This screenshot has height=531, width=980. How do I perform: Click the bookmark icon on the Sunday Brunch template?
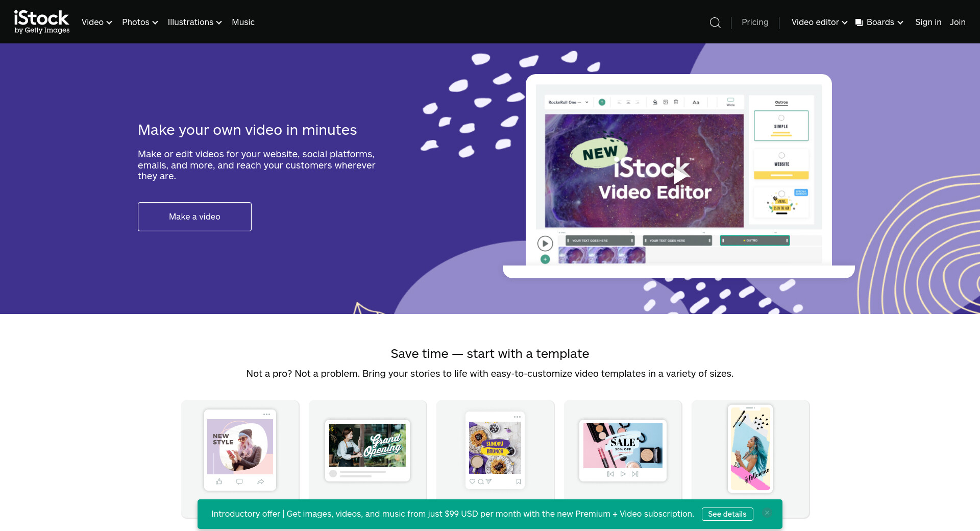pos(519,481)
